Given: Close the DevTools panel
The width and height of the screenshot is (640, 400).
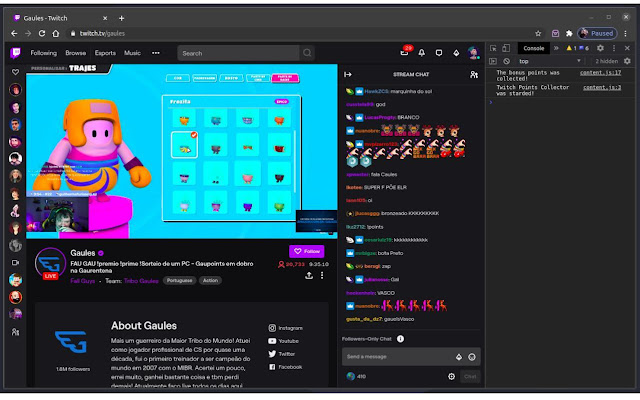Looking at the screenshot, I should click(627, 48).
